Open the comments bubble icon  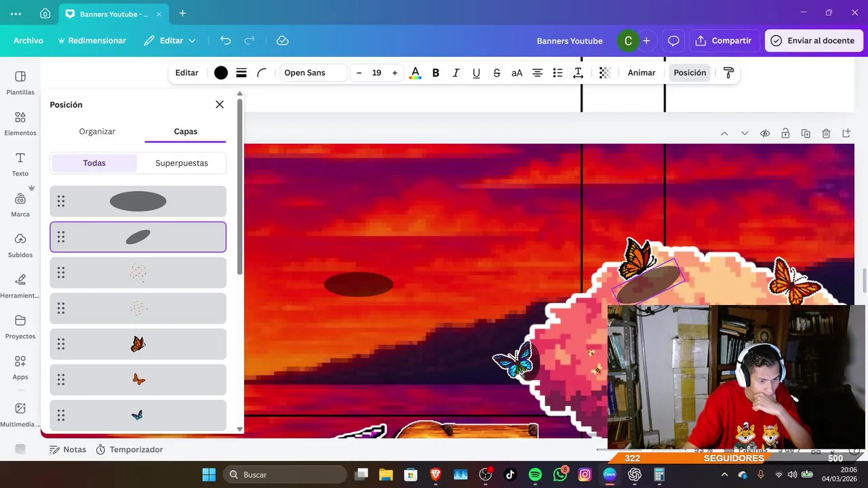[x=673, y=41]
